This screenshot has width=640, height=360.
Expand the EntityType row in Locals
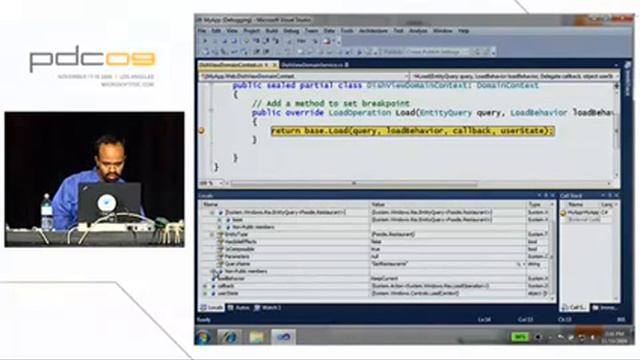click(212, 235)
